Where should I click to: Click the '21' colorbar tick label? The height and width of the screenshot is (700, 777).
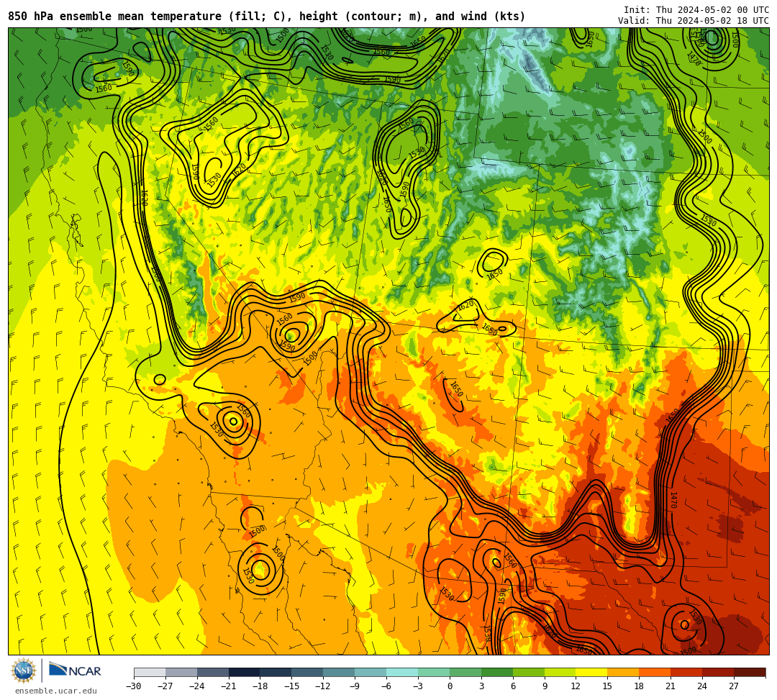click(x=671, y=686)
